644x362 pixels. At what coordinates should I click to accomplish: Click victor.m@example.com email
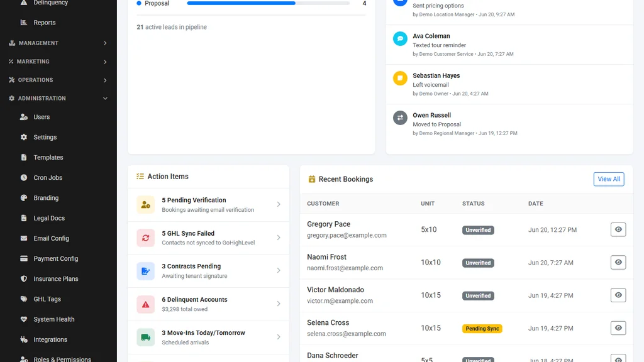[340, 301]
